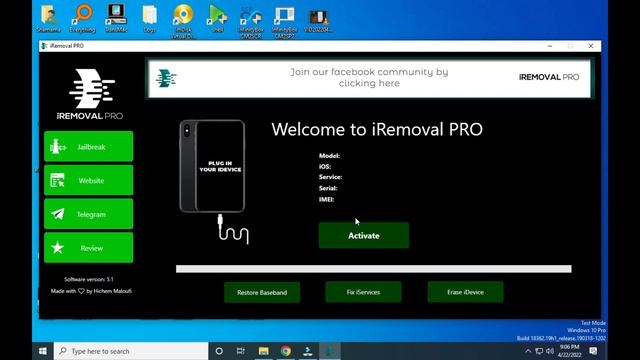This screenshot has width=640, height=360.
Task: Minimize the iRemoval PRO window
Action: pyautogui.click(x=550, y=46)
